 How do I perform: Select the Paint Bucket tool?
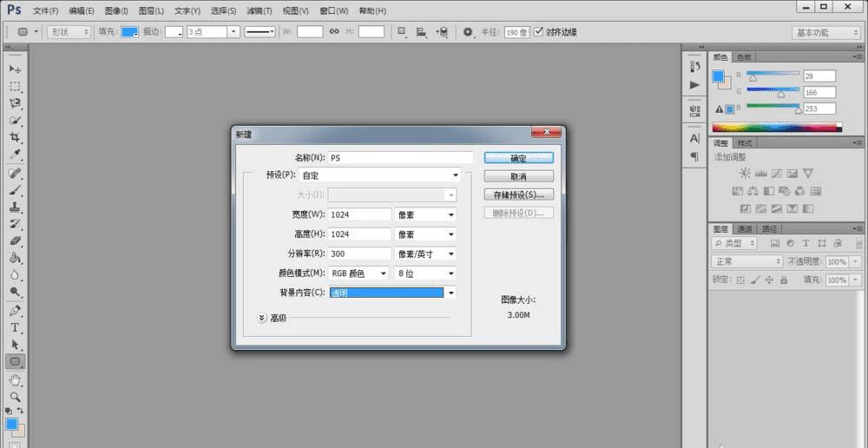click(15, 258)
